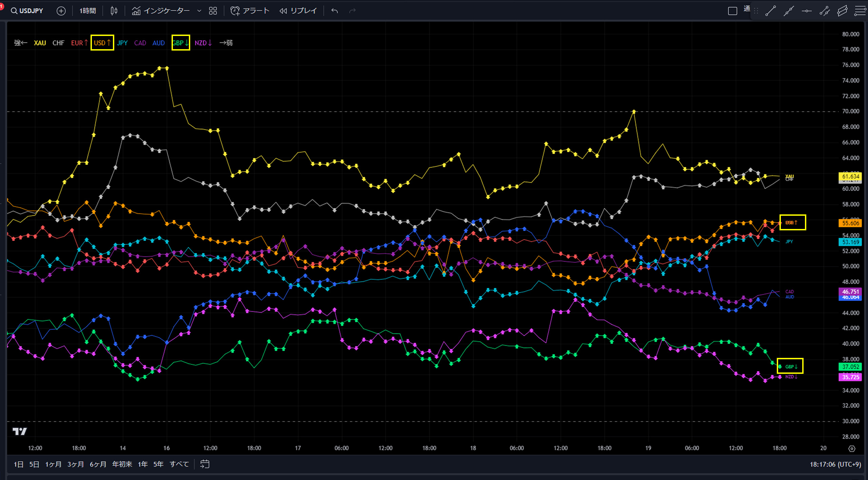Expand the indicator favorites dropdown chevron
This screenshot has width=868, height=480.
199,11
